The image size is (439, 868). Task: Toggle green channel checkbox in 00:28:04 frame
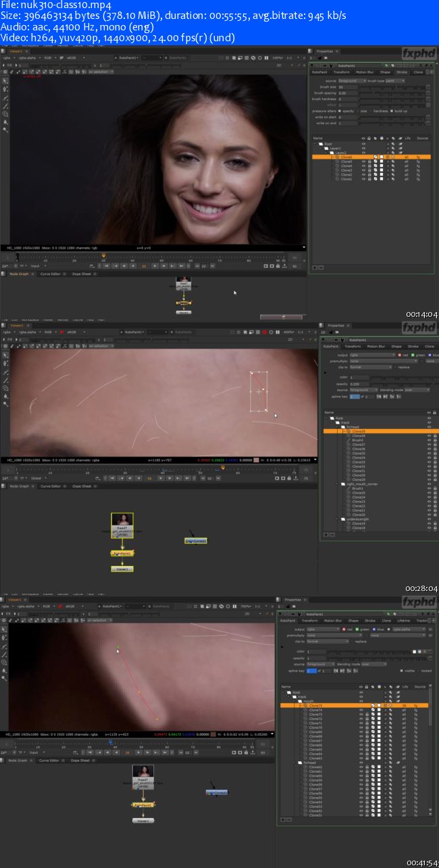point(413,355)
